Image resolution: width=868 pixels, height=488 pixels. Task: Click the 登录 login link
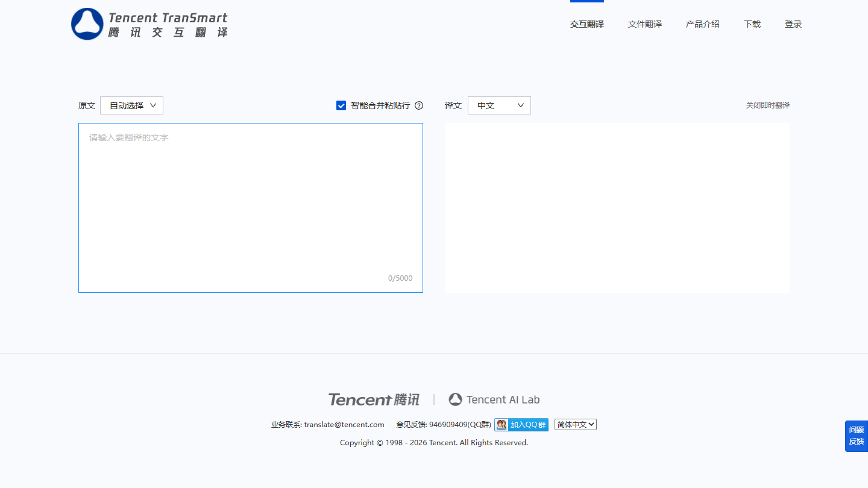point(793,24)
